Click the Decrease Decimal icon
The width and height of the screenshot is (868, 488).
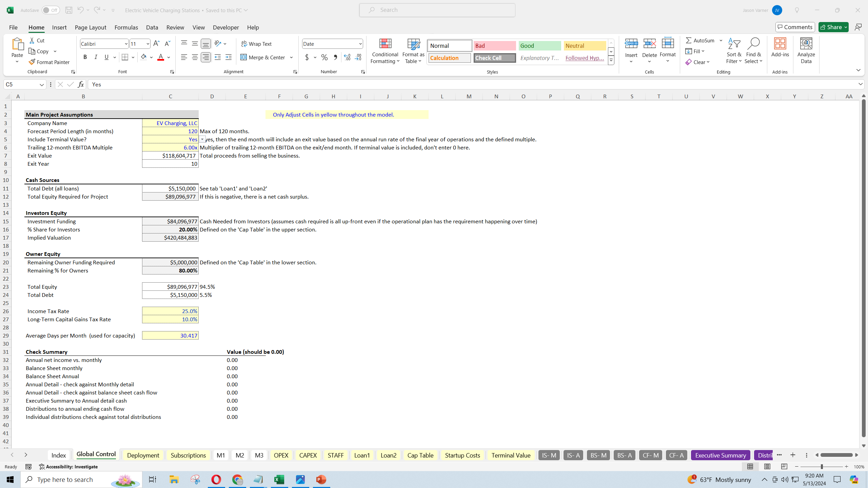click(358, 57)
